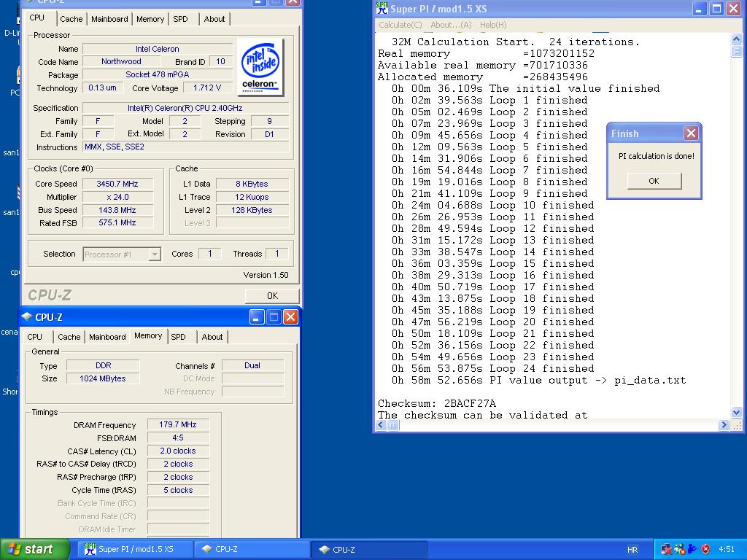
Task: Minimize the lower CPU-Z window
Action: 257,317
